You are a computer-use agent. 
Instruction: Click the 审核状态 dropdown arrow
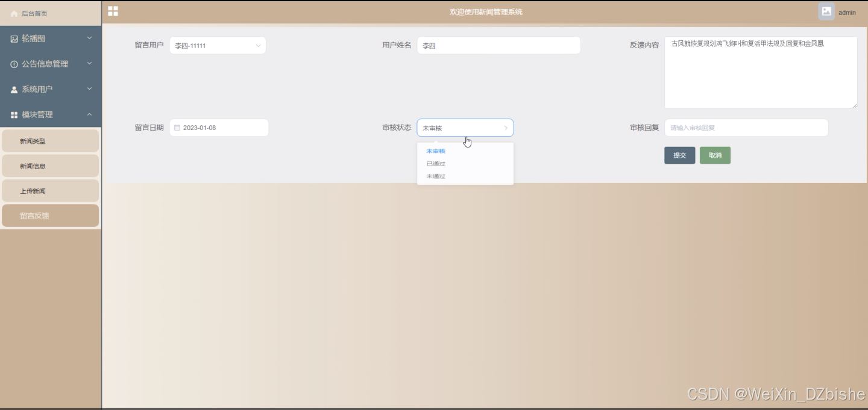pos(506,128)
